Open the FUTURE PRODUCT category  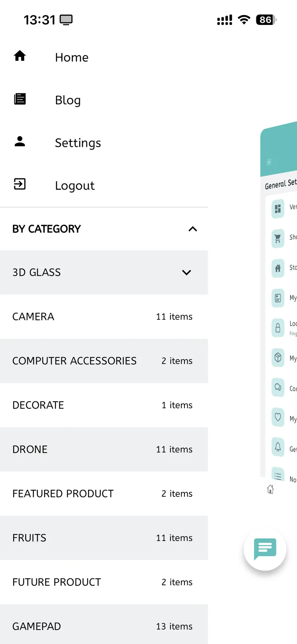pos(104,582)
